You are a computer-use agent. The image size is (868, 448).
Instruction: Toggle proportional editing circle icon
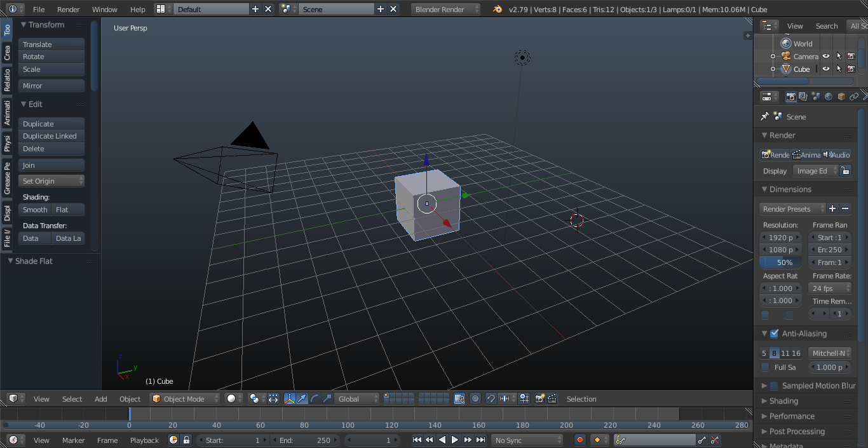click(475, 398)
